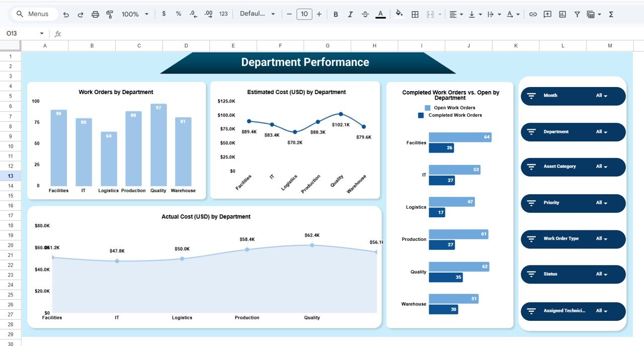Click the Department slicer filter button
This screenshot has width=644, height=346.
click(533, 132)
